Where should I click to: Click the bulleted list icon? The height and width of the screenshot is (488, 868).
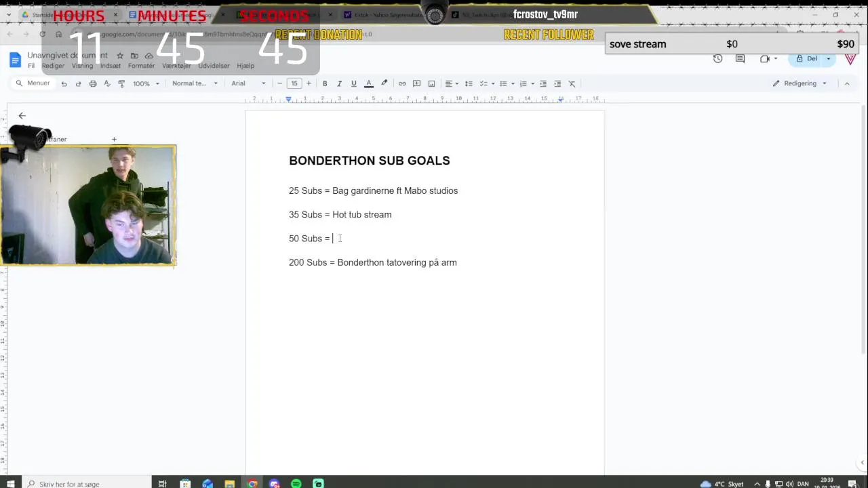(503, 83)
